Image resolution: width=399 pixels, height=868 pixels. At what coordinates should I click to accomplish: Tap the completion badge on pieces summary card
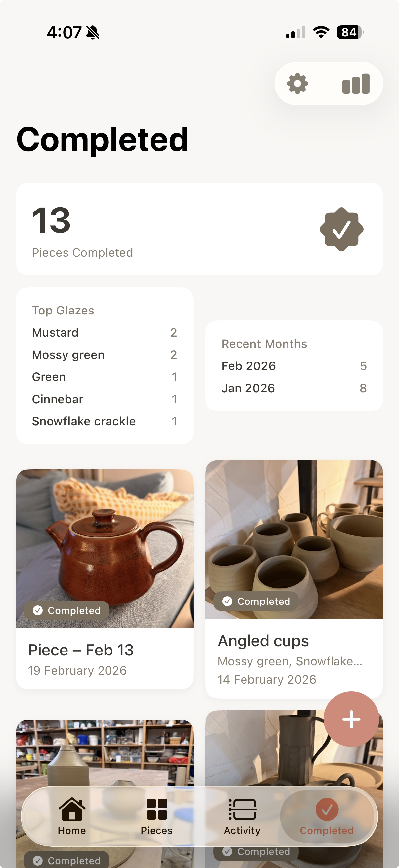(x=341, y=229)
